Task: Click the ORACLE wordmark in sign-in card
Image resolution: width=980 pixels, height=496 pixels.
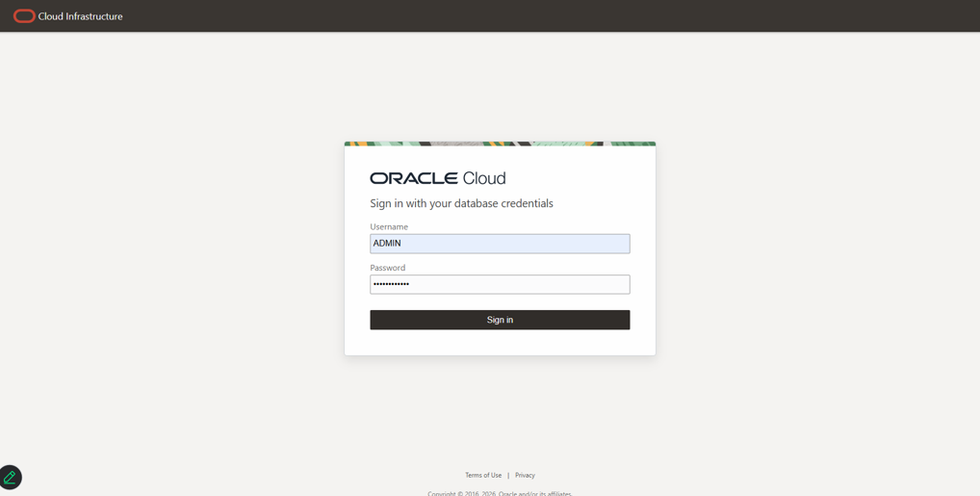Action: pyautogui.click(x=414, y=178)
